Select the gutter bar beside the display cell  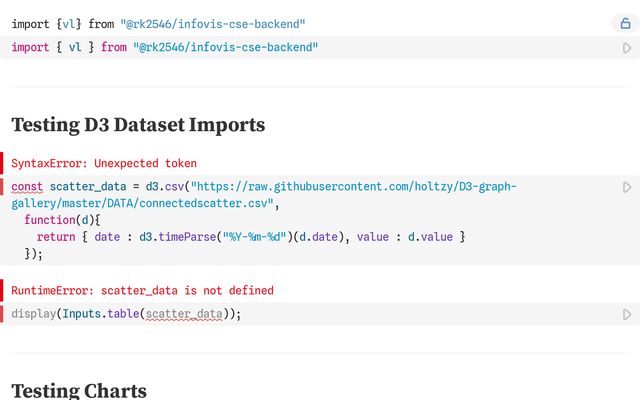[2, 314]
